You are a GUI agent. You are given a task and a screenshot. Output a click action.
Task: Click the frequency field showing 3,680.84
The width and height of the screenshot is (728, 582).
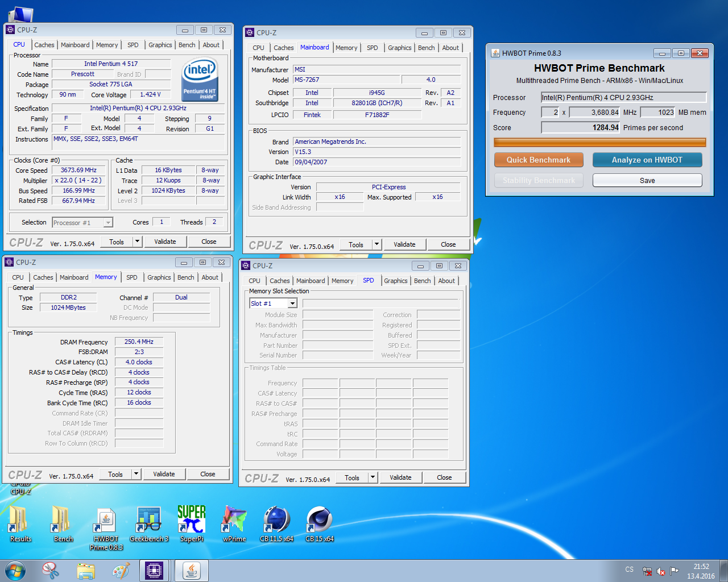(595, 112)
